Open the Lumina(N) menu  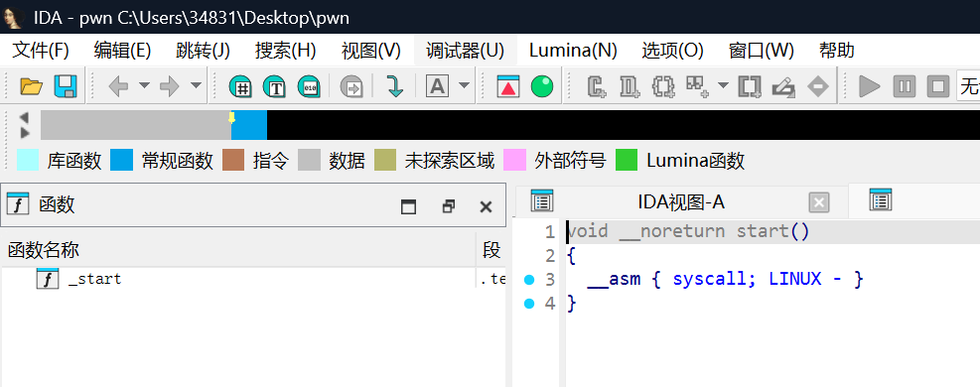pos(573,51)
